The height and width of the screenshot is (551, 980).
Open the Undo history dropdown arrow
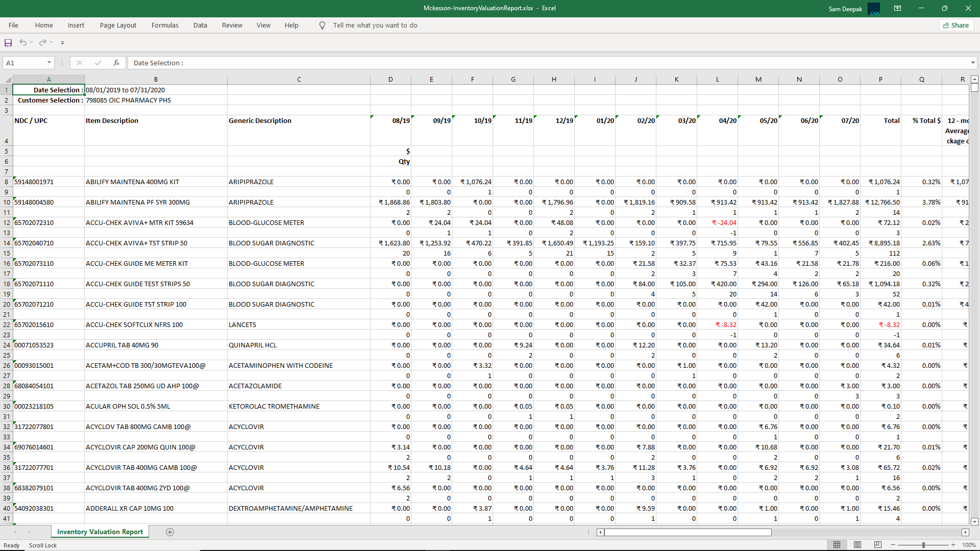click(x=32, y=43)
